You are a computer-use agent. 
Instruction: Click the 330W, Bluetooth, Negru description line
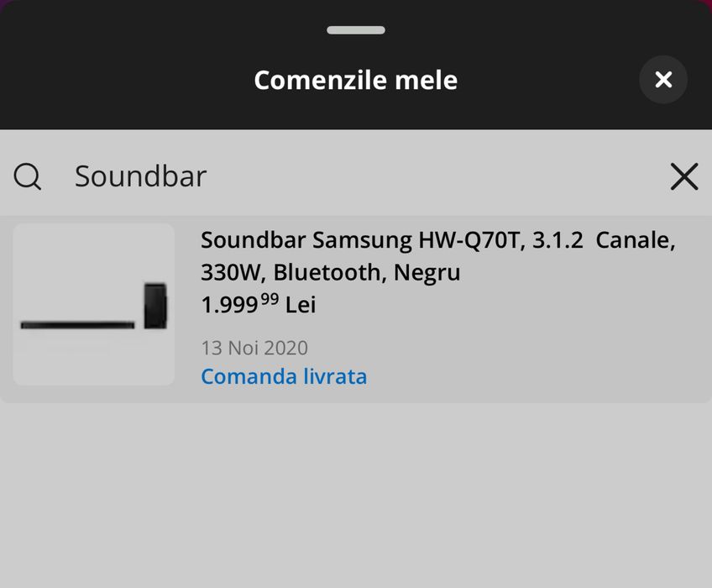pyautogui.click(x=330, y=273)
